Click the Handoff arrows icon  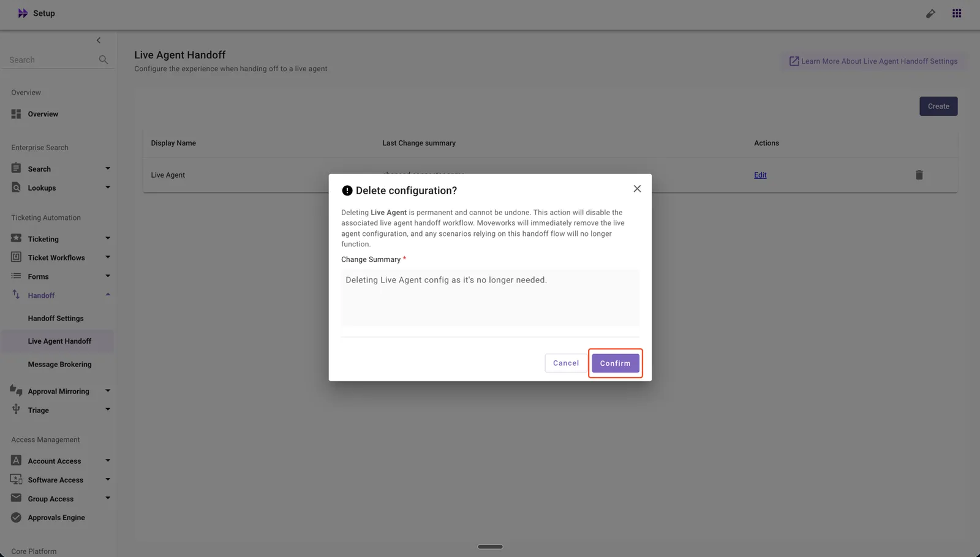[x=16, y=295]
